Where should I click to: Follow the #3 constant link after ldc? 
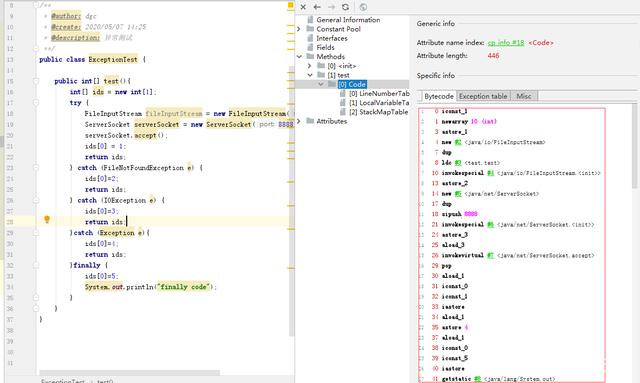pyautogui.click(x=458, y=163)
